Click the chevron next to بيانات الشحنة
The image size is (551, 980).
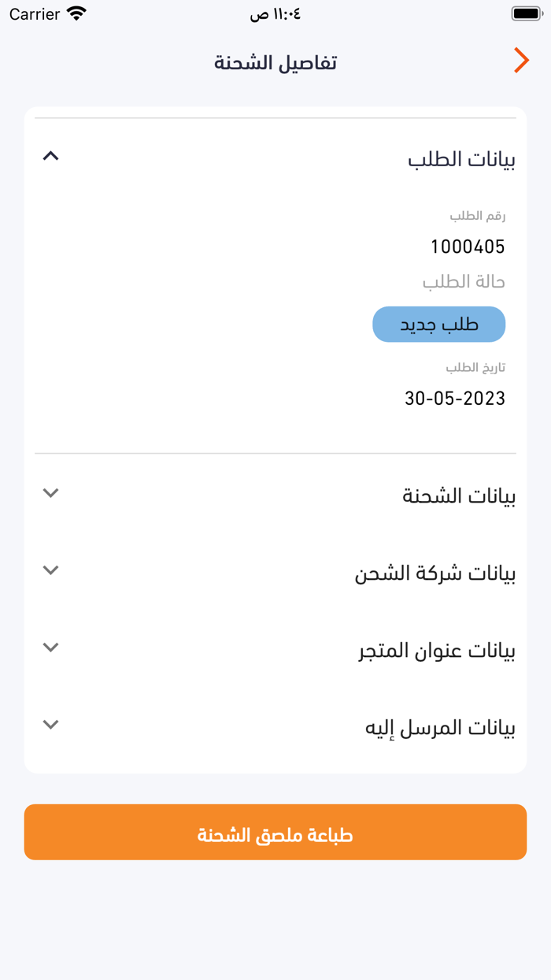pyautogui.click(x=50, y=492)
